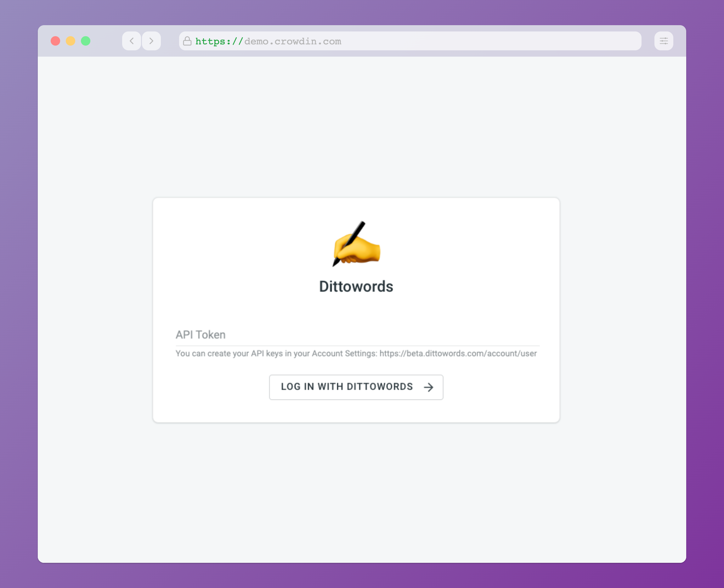The height and width of the screenshot is (588, 724).
Task: Click the demo.crowdin.com address bar
Action: tap(410, 41)
